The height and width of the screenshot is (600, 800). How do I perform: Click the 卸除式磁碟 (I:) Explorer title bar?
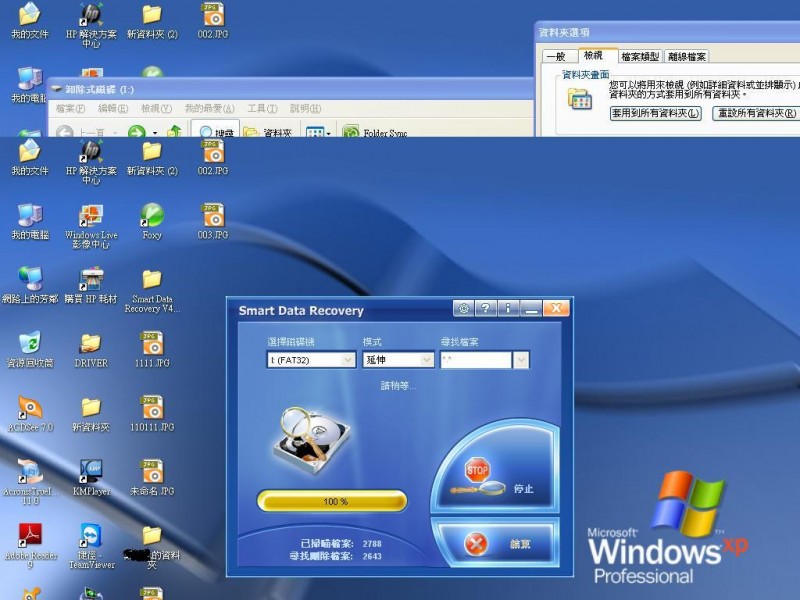(291, 89)
